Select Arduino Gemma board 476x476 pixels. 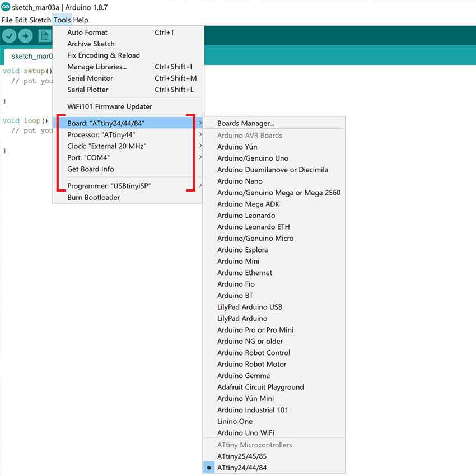274,376
